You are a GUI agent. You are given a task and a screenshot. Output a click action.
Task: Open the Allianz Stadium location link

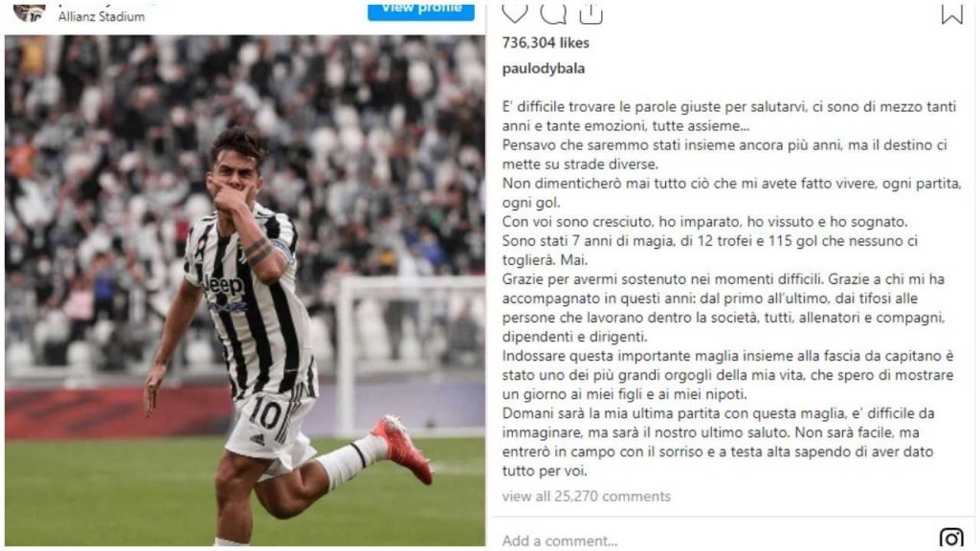(x=101, y=17)
